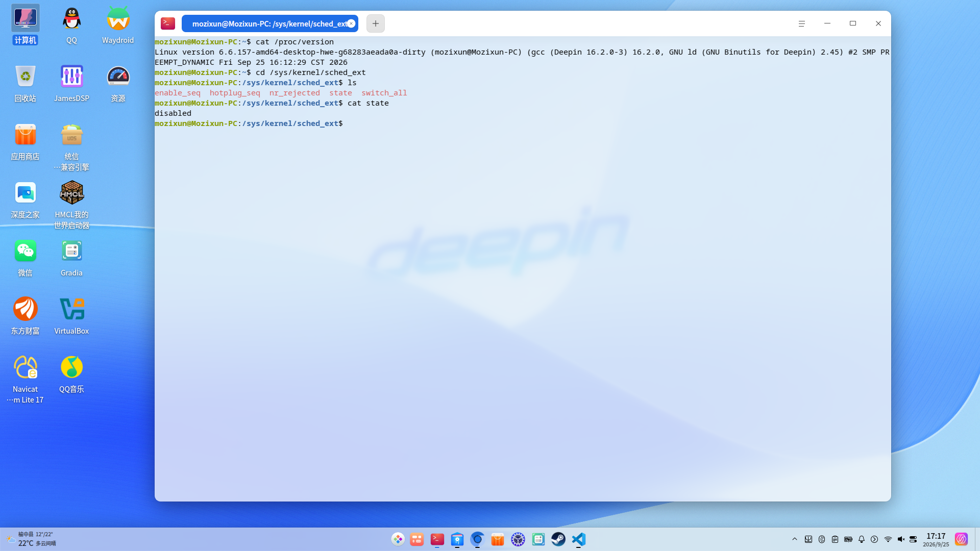Open the 统信兼容引擎 desktop icon
The height and width of the screenshot is (551, 980).
[x=71, y=146]
